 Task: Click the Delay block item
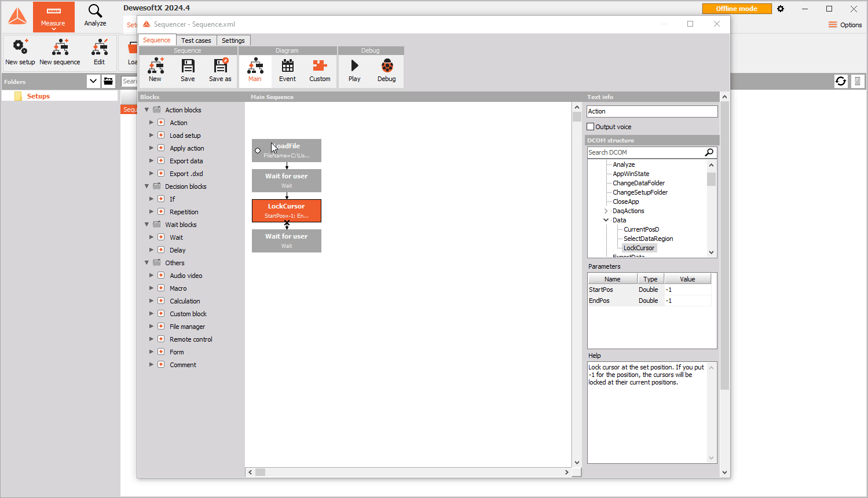click(x=178, y=250)
